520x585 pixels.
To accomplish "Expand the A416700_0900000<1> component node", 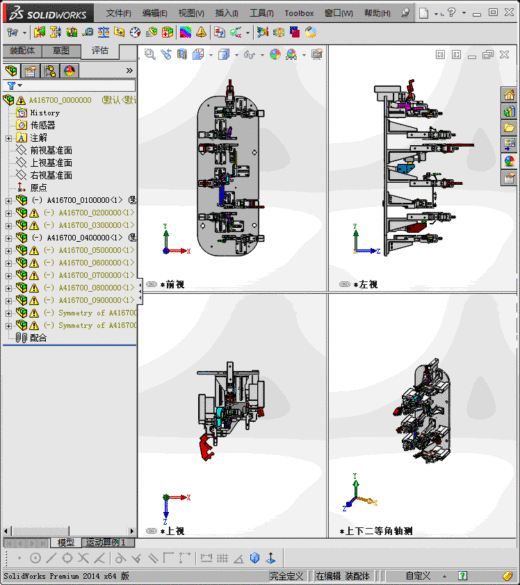I will pos(9,301).
